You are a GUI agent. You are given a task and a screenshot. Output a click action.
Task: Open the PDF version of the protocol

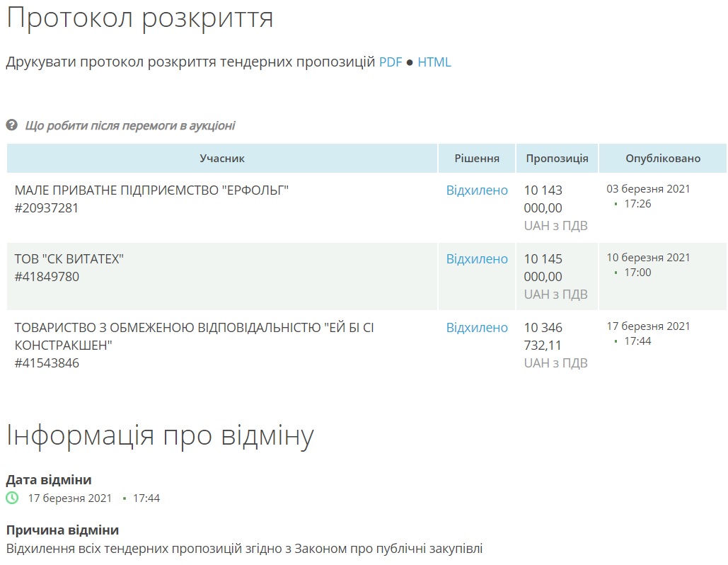390,62
